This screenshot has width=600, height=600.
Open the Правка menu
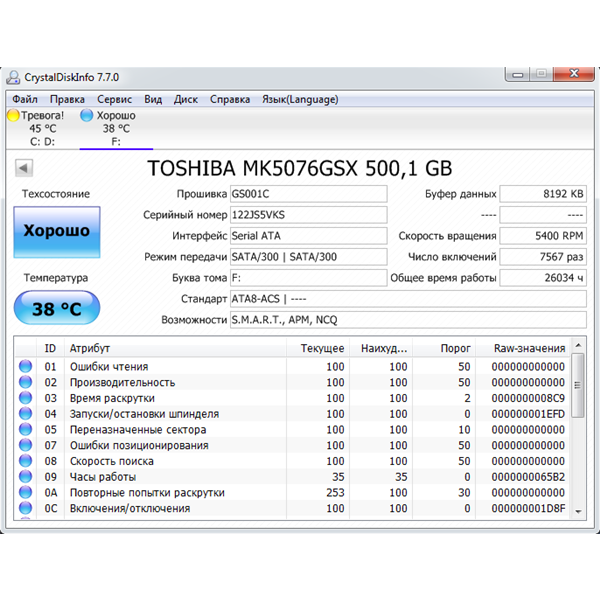pos(67,99)
